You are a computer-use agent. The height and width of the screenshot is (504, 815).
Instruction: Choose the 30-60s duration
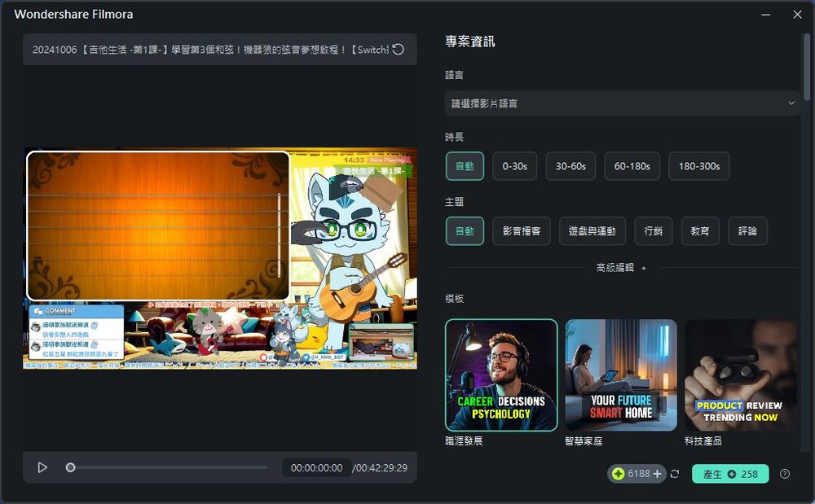click(570, 166)
